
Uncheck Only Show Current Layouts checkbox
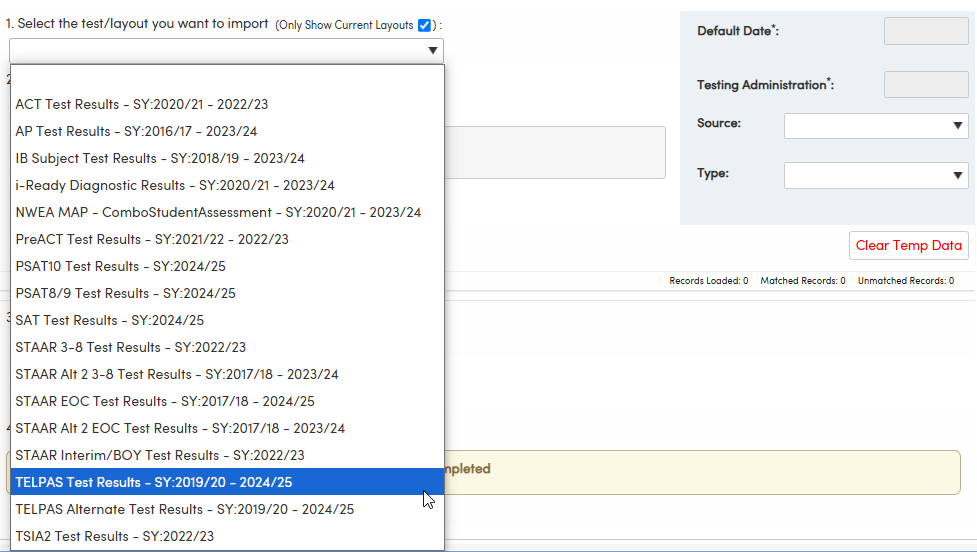coord(424,26)
